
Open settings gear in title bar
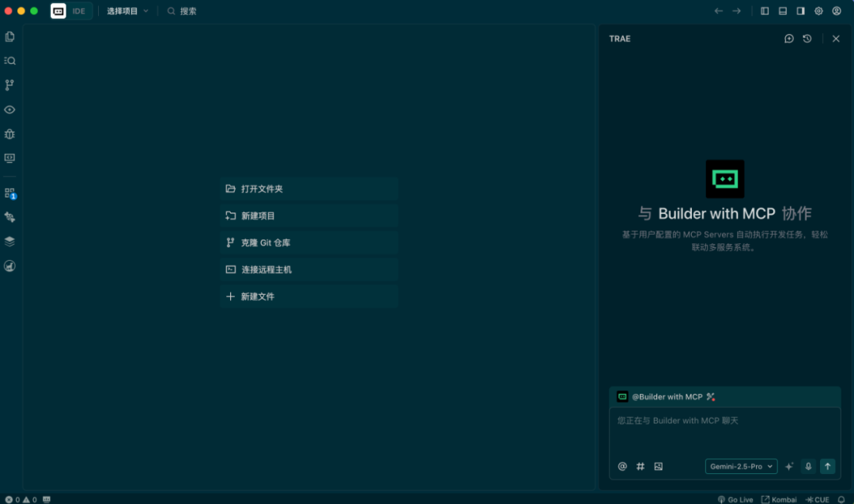pyautogui.click(x=818, y=11)
